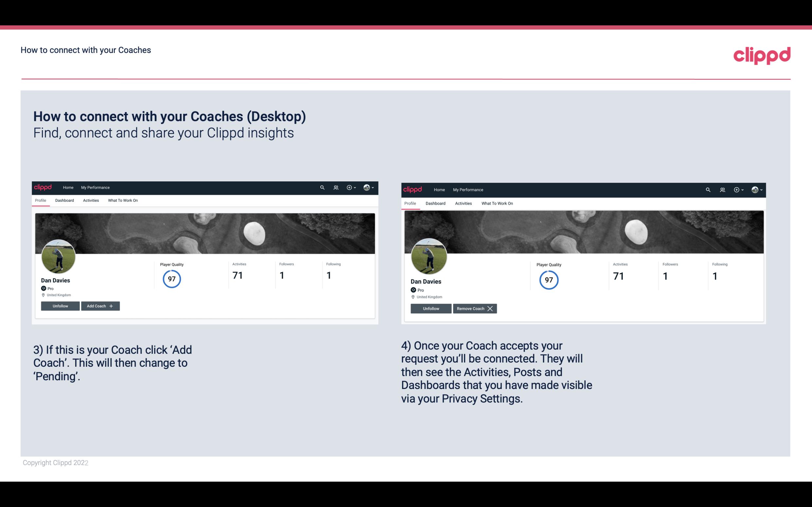812x507 pixels.
Task: Select 'Activities' tab on left profile
Action: [x=91, y=200]
